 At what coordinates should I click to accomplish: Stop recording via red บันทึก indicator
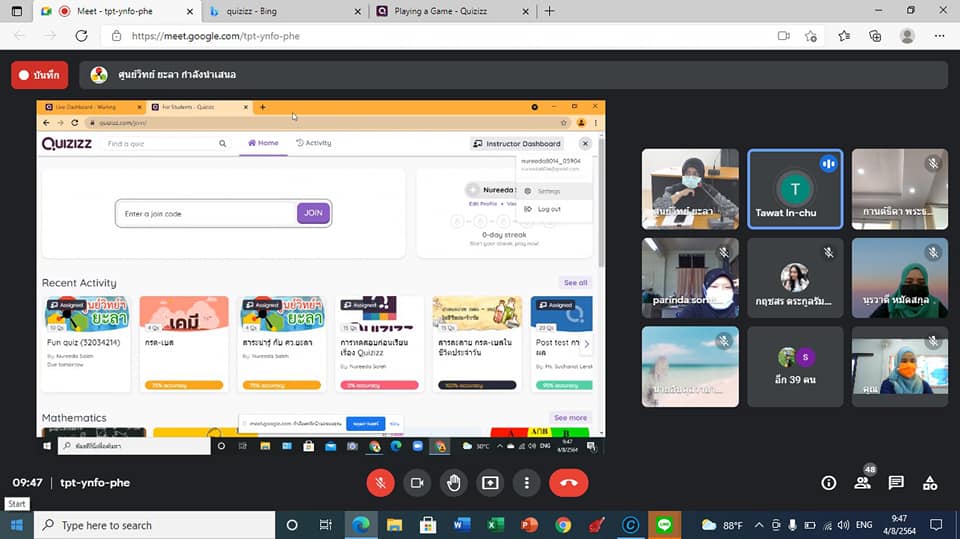coord(40,75)
